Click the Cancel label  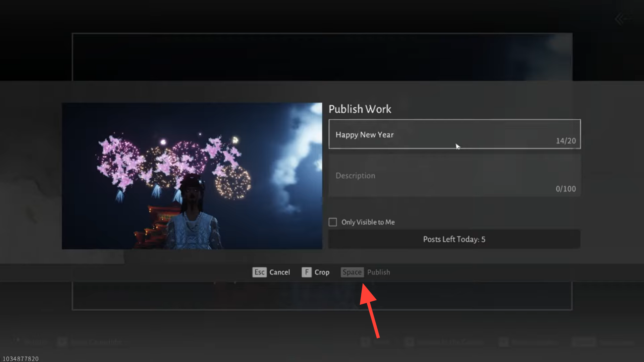click(279, 272)
